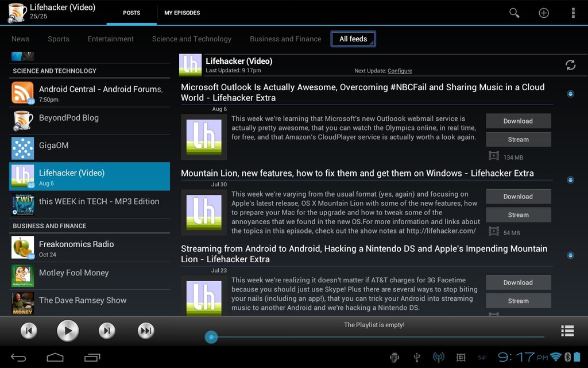Tap the Android debug notification icon
This screenshot has height=368, width=588.
click(x=394, y=358)
